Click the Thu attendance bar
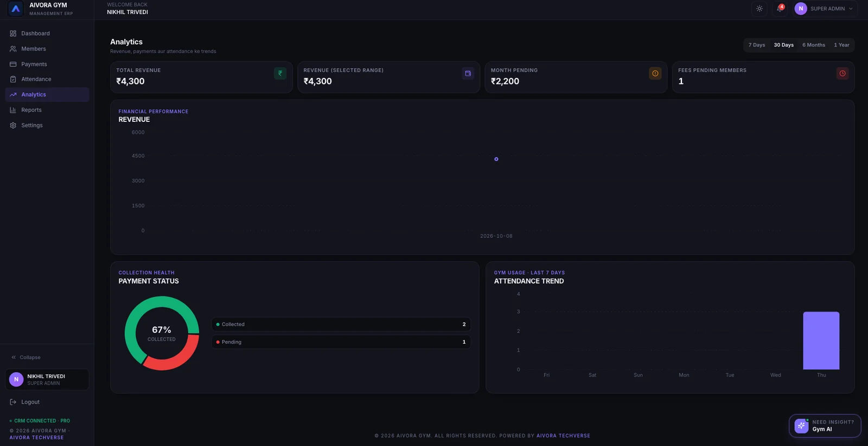The height and width of the screenshot is (446, 868). point(821,340)
